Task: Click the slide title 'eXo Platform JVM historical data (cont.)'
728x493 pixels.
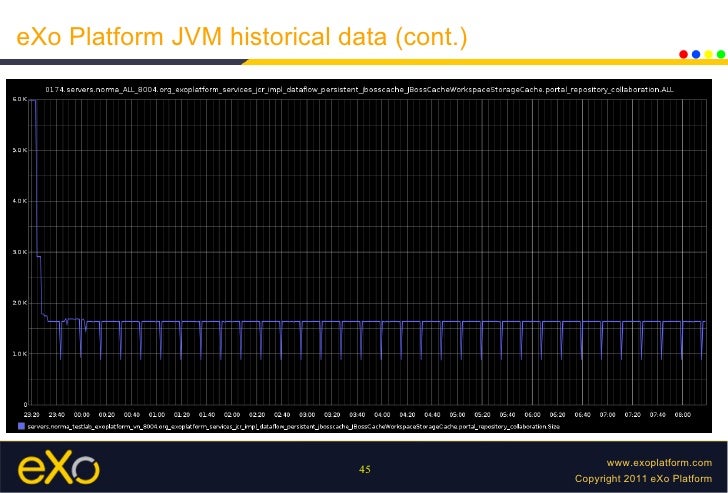Action: pyautogui.click(x=241, y=37)
